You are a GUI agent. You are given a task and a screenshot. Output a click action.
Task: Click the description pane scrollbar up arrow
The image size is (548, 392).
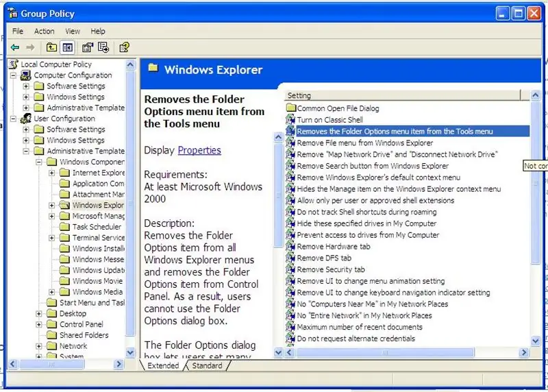[278, 137]
